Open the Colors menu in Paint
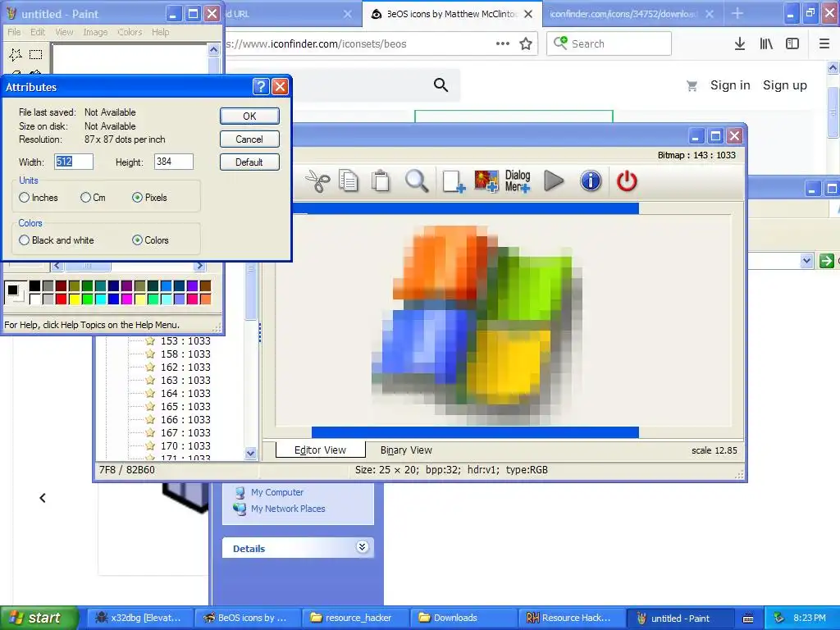This screenshot has width=840, height=630. (130, 32)
